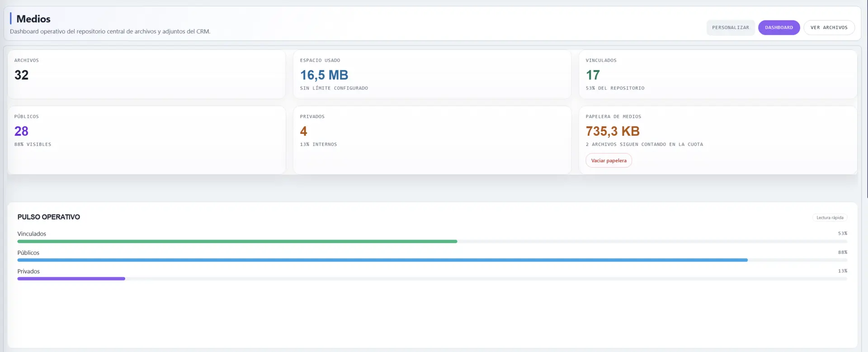Select the Vinculados count 17

pyautogui.click(x=593, y=75)
